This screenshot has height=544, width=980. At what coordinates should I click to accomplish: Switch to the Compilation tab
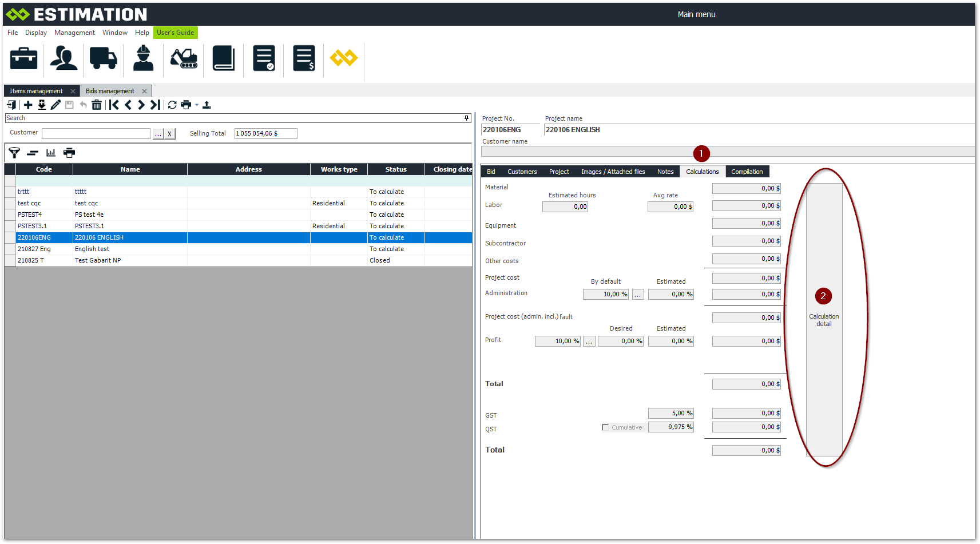point(747,172)
